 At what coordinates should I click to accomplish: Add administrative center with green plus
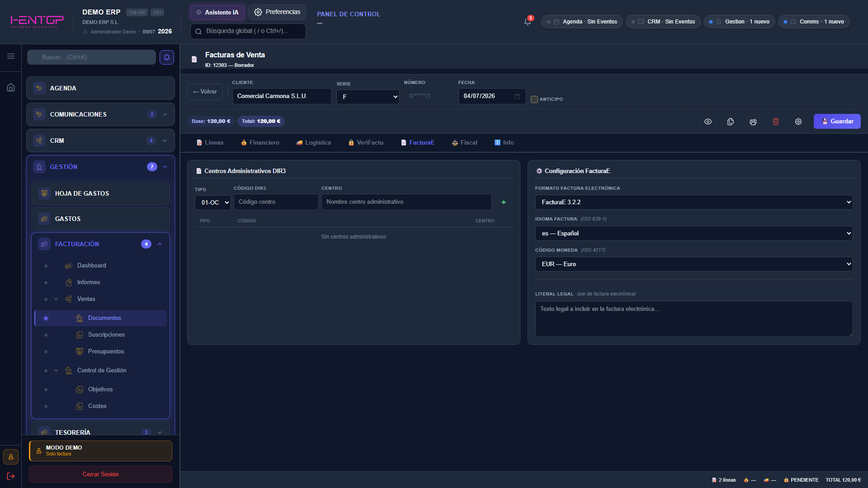tap(504, 202)
